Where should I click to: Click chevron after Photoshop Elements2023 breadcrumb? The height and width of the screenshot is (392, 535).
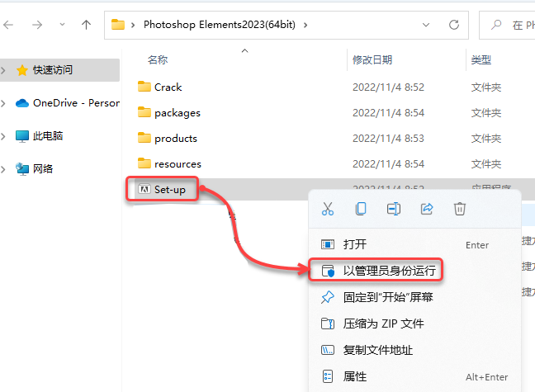(x=305, y=25)
